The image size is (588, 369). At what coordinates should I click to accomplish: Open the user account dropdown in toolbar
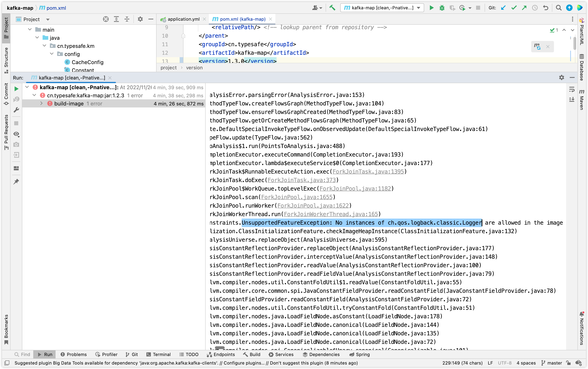(x=317, y=8)
